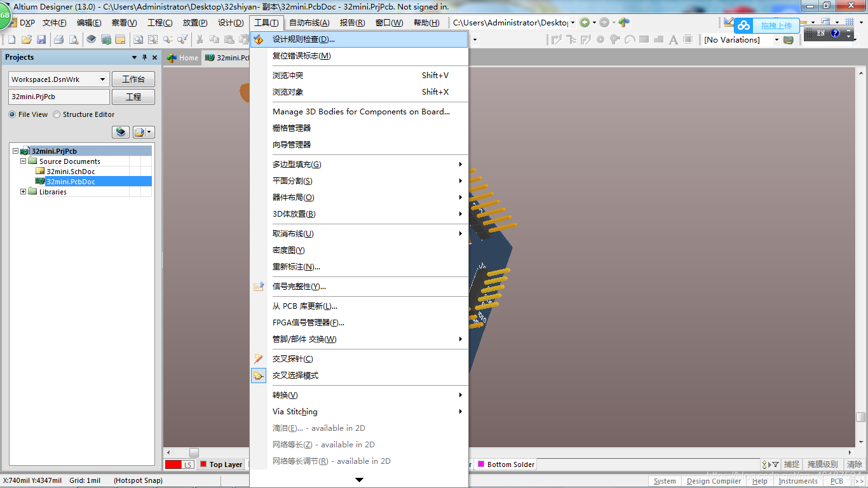Pin the Projects panel
The image size is (868, 488).
144,57
